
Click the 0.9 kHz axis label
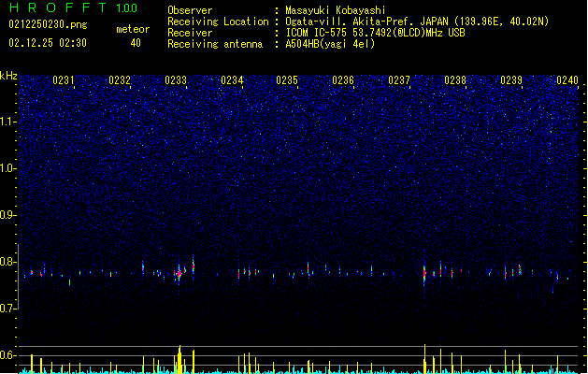tap(7, 215)
